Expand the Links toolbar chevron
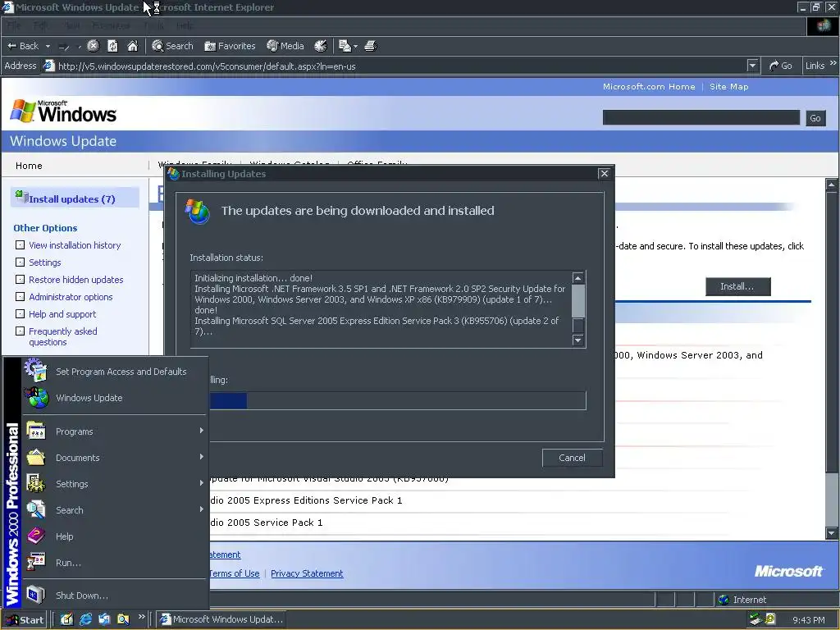 [833, 63]
